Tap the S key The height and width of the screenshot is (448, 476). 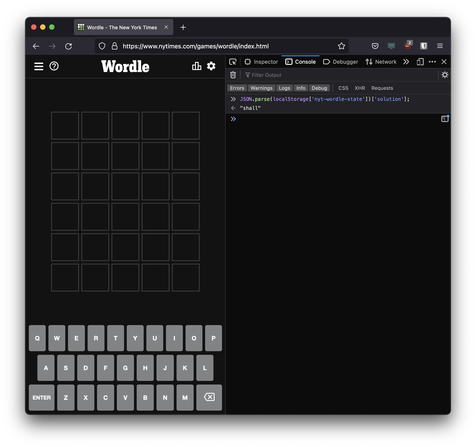(66, 368)
